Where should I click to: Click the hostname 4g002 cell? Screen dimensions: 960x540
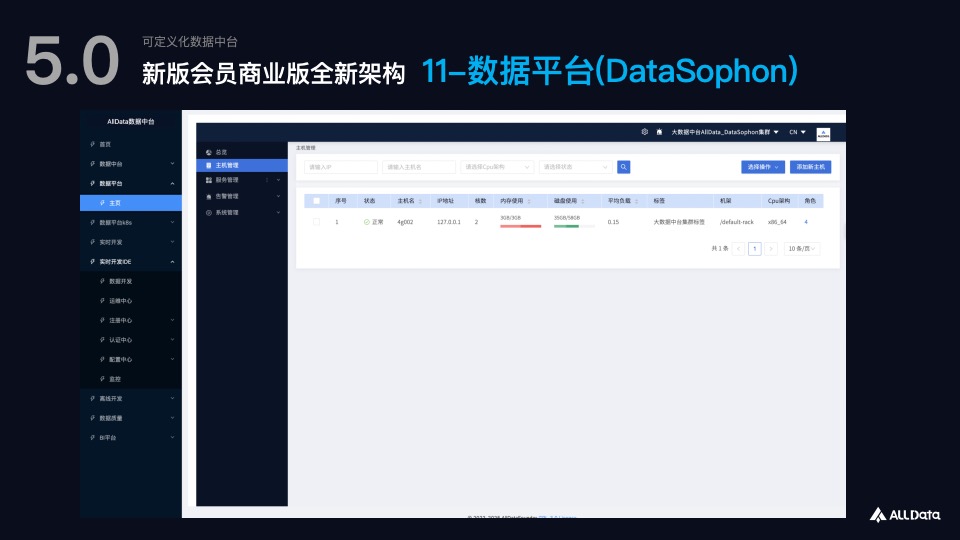tap(405, 222)
